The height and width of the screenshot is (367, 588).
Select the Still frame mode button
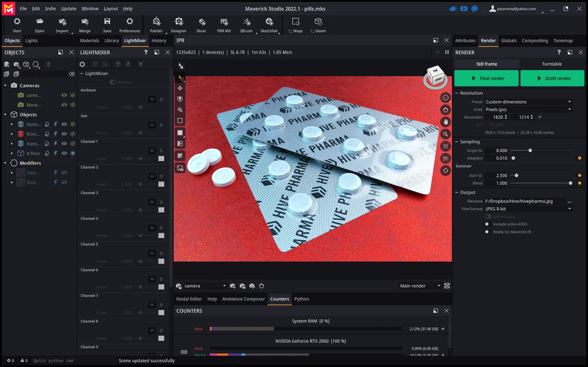pos(486,64)
